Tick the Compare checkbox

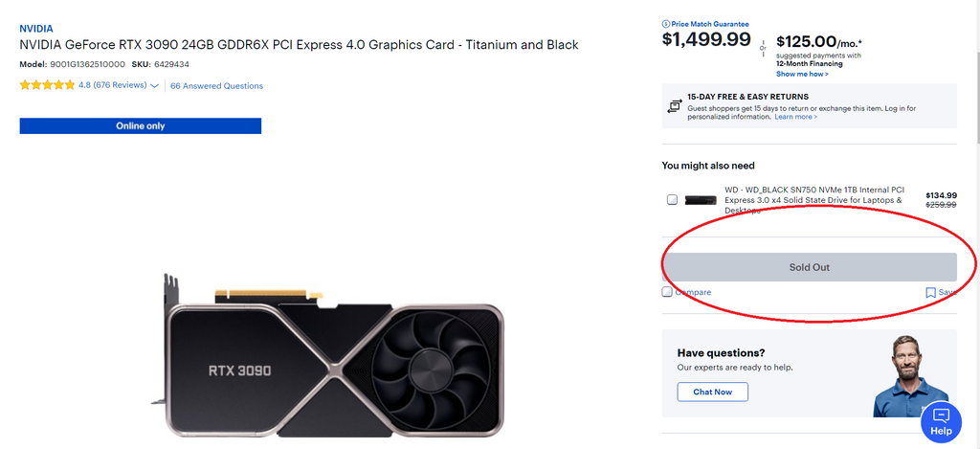(667, 292)
